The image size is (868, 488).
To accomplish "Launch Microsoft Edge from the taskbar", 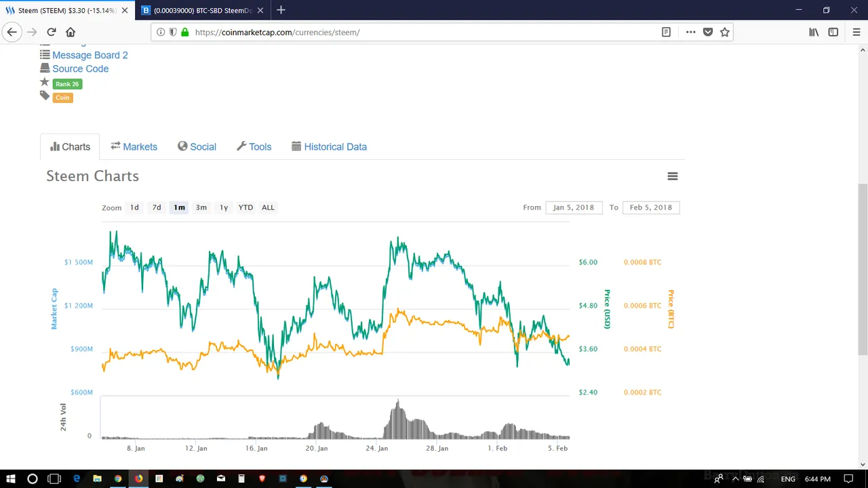I will pos(77,479).
